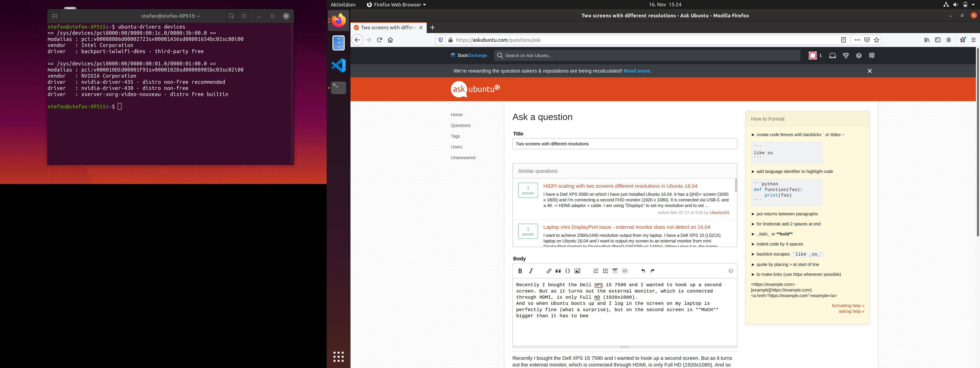Image resolution: width=980 pixels, height=368 pixels.
Task: Launch Visual Studio Code from dock
Action: coord(339,65)
